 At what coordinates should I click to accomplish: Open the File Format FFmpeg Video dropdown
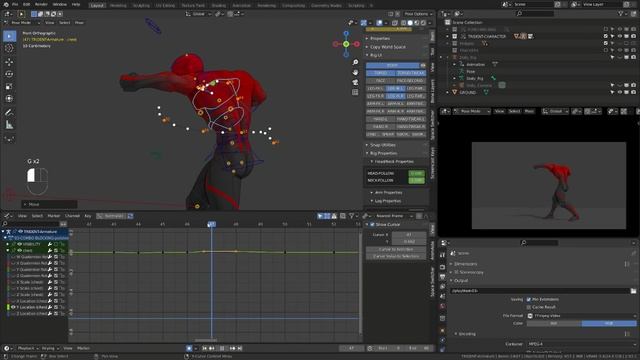point(581,316)
